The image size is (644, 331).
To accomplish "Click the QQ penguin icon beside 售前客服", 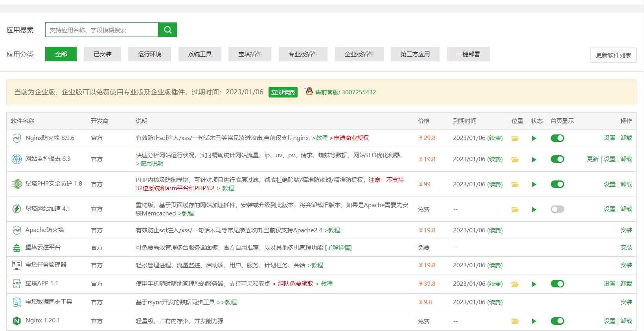I will coord(309,91).
